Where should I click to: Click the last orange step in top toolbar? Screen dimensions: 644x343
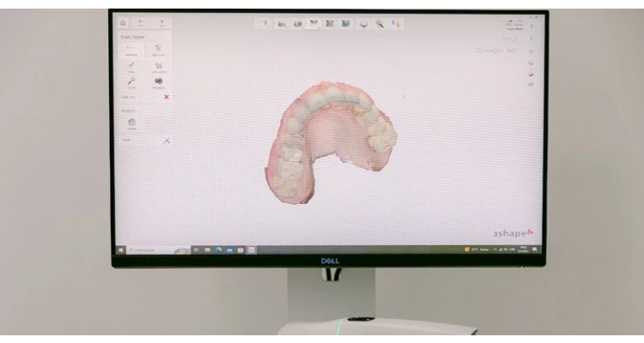pos(396,23)
